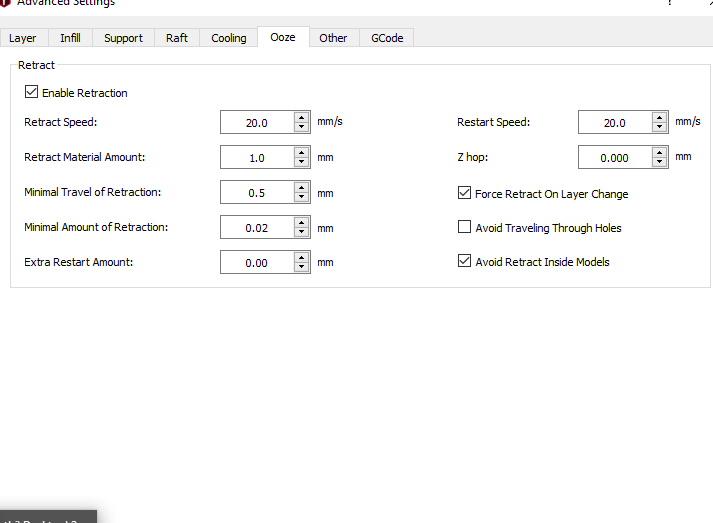Image resolution: width=713 pixels, height=523 pixels.
Task: Click the Retract Speed label
Action: tap(60, 122)
